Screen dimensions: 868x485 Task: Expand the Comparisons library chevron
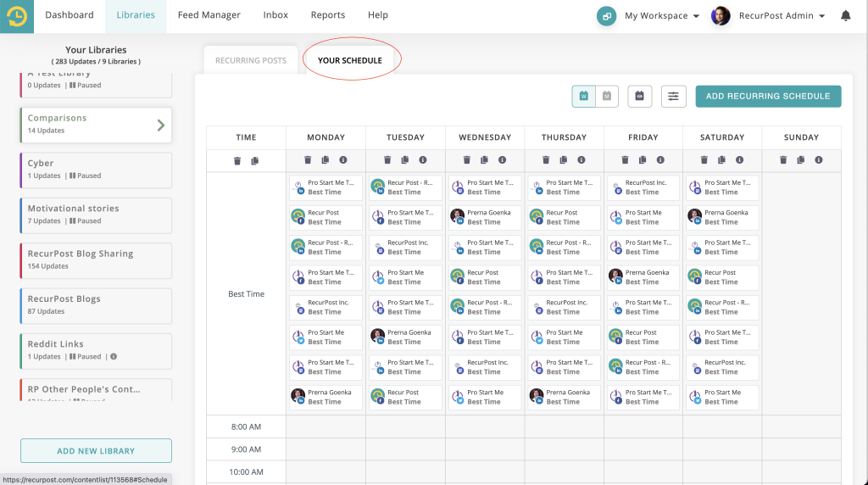pos(160,125)
